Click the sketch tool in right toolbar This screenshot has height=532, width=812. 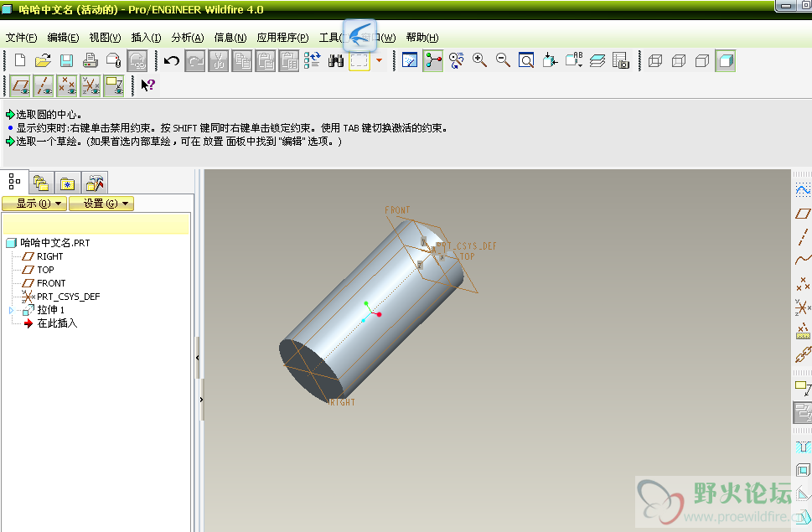coord(803,190)
